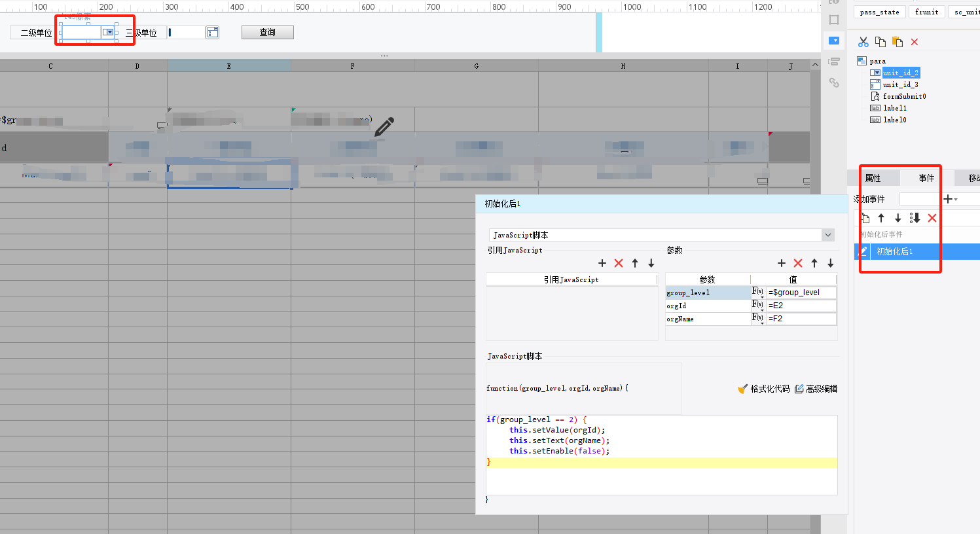
Task: Paste widget in widget tree toolbar
Action: (898, 42)
